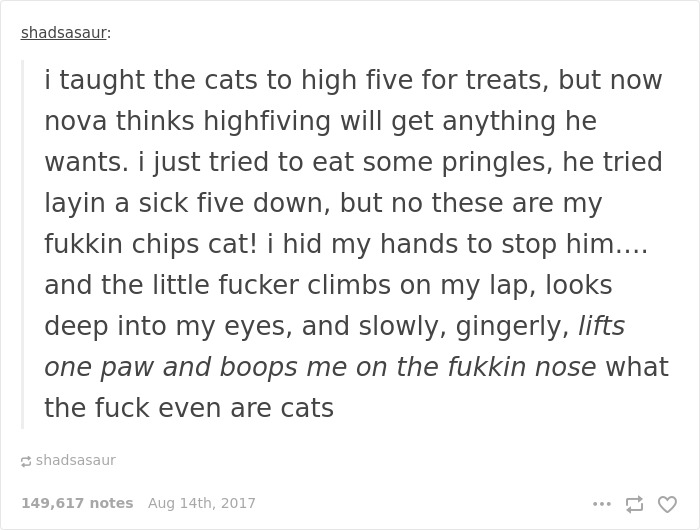
Task: Click the word 'pringles' in the post
Action: tap(494, 163)
